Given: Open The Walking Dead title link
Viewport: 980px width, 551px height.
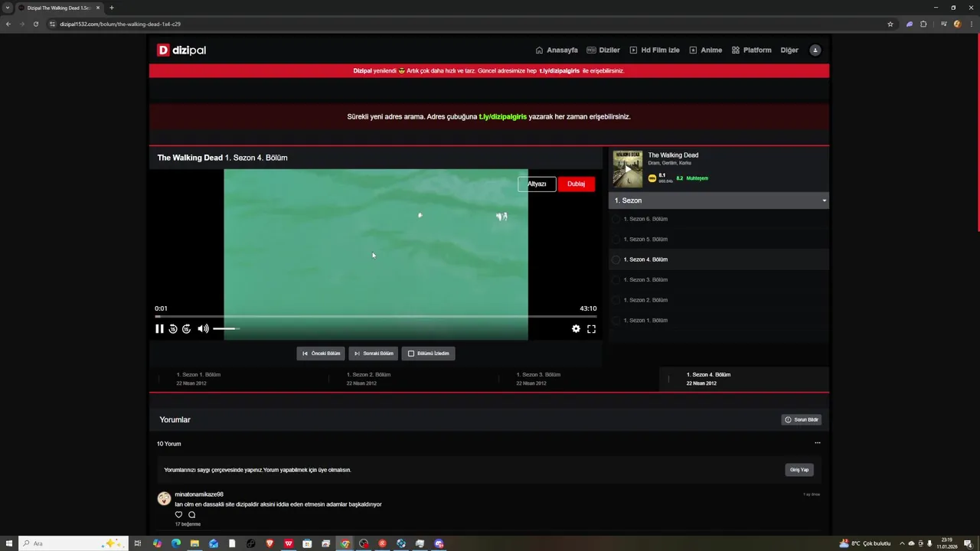Looking at the screenshot, I should point(673,155).
